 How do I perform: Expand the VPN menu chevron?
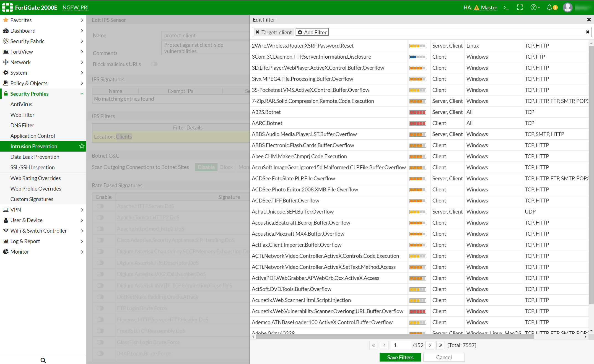(82, 210)
